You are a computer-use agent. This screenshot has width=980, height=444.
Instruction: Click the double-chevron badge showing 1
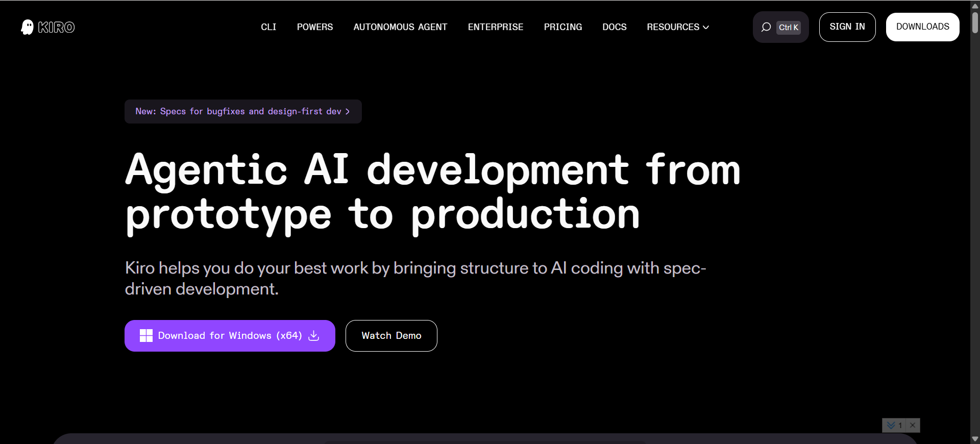tap(894, 425)
